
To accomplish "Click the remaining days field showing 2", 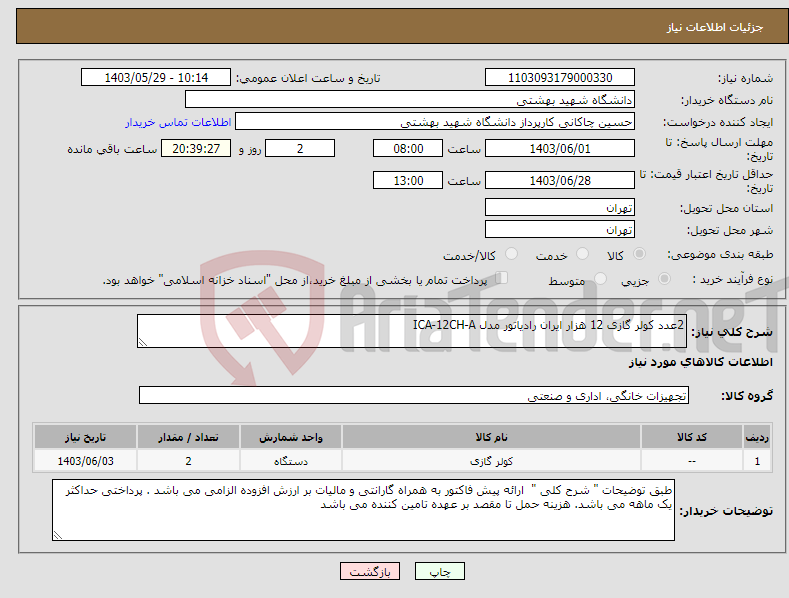I will pos(300,148).
